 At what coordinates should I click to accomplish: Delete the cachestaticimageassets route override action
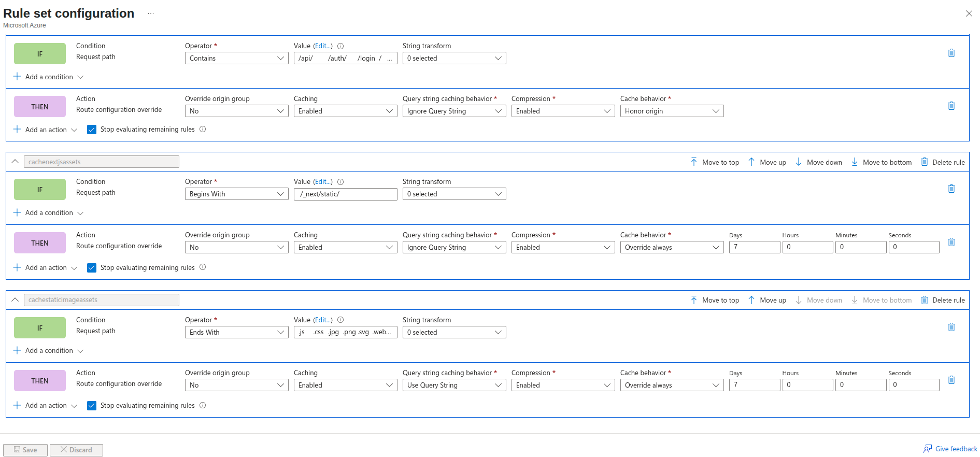(x=951, y=380)
